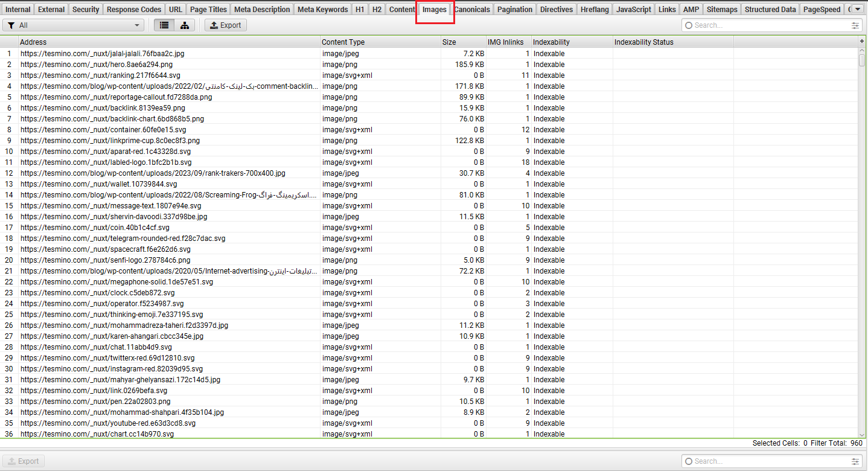868x471 pixels.
Task: Select the AMP tab
Action: (x=691, y=9)
